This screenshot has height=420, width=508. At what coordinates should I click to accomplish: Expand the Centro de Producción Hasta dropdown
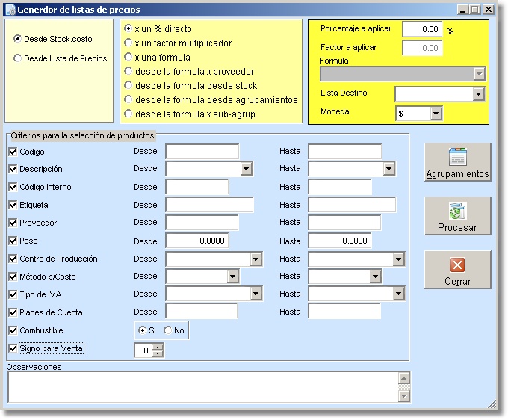click(399, 259)
